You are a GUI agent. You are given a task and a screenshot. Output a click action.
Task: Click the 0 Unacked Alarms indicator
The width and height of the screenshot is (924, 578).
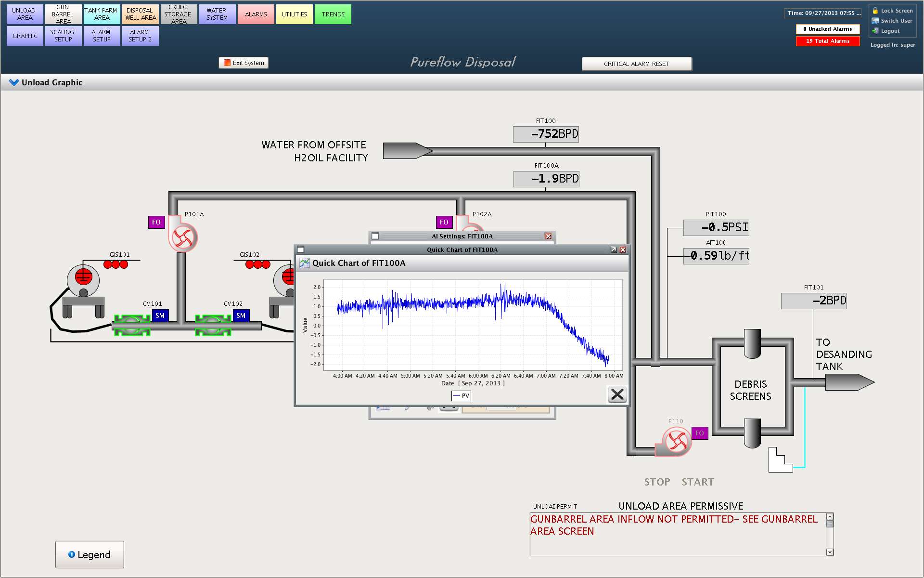tap(828, 29)
